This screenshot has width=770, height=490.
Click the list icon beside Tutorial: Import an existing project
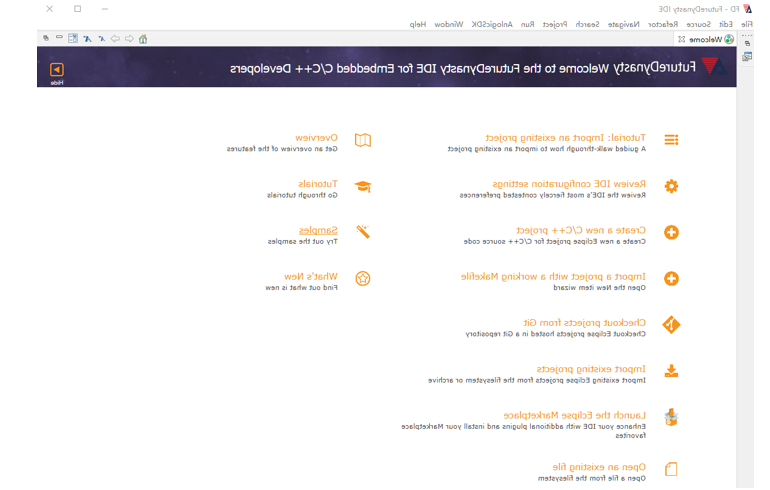click(671, 140)
